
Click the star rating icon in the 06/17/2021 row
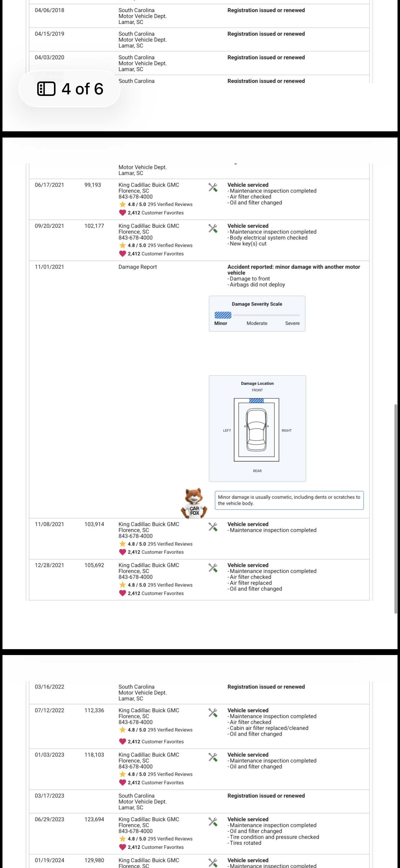(122, 204)
